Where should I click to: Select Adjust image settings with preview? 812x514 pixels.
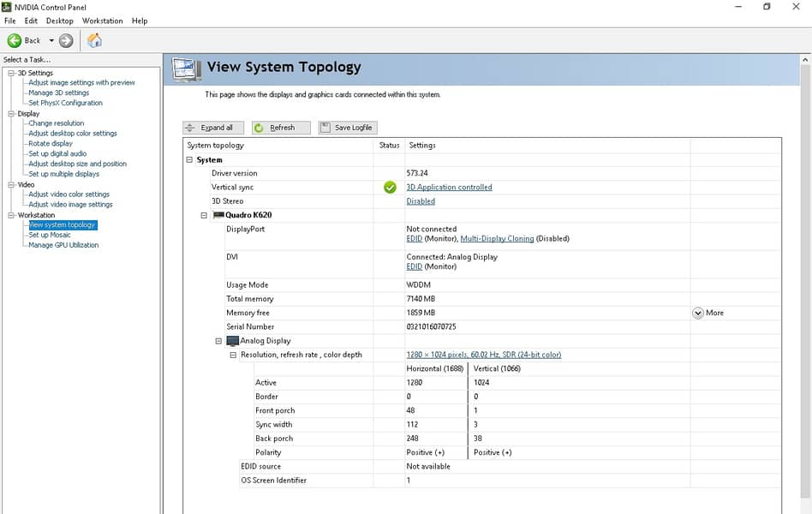pyautogui.click(x=81, y=82)
